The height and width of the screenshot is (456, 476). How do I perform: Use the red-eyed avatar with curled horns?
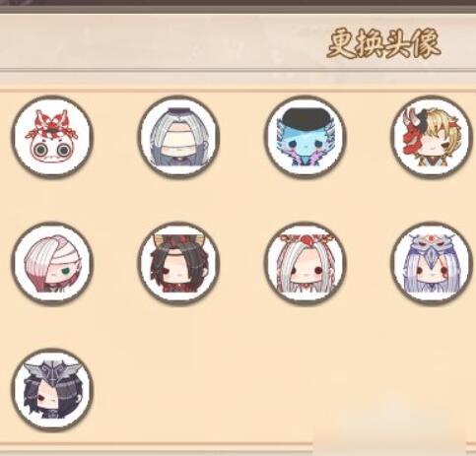178,264
